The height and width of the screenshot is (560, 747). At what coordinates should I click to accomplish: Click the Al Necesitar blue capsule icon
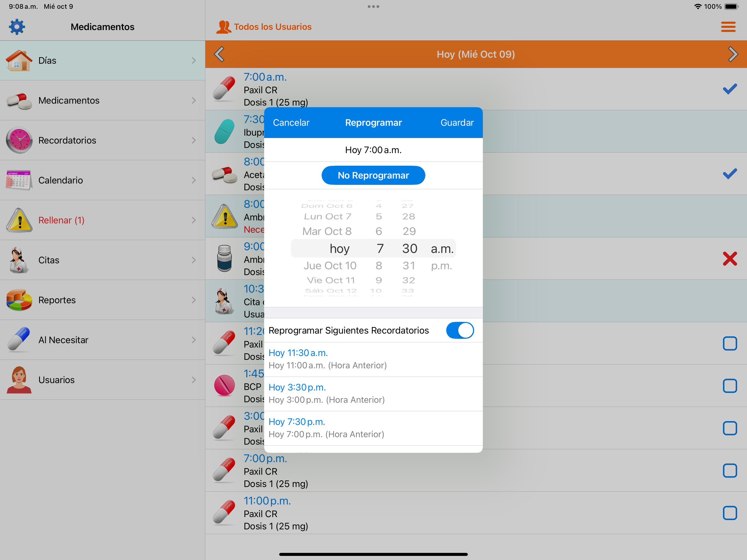(x=19, y=340)
